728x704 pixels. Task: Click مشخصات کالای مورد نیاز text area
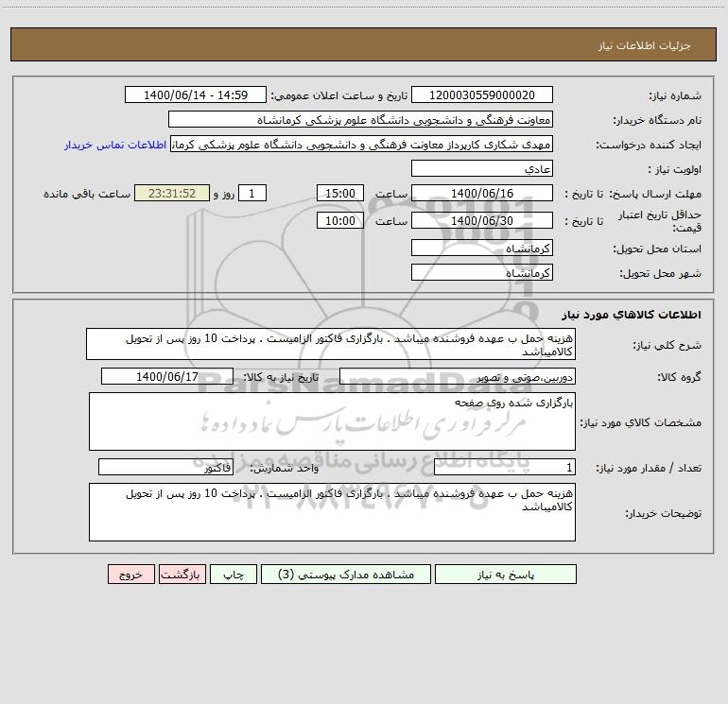coord(332,421)
